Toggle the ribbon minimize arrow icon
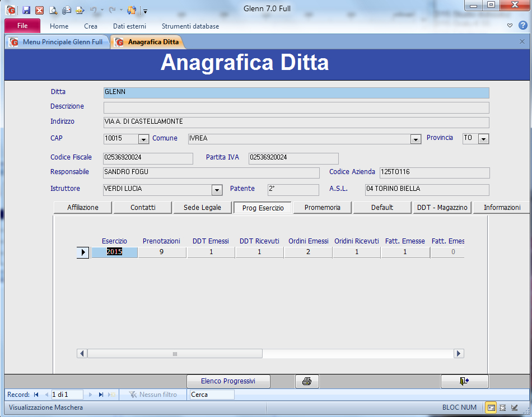 (x=510, y=25)
